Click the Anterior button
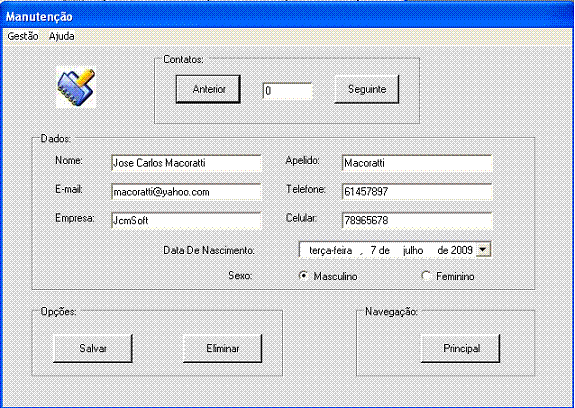Image resolution: width=575 pixels, height=408 pixels. [x=208, y=89]
